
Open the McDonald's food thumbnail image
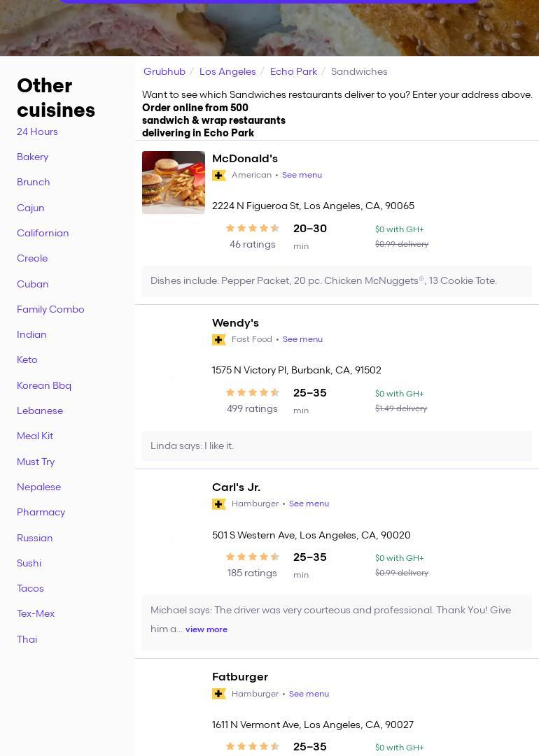(x=174, y=183)
